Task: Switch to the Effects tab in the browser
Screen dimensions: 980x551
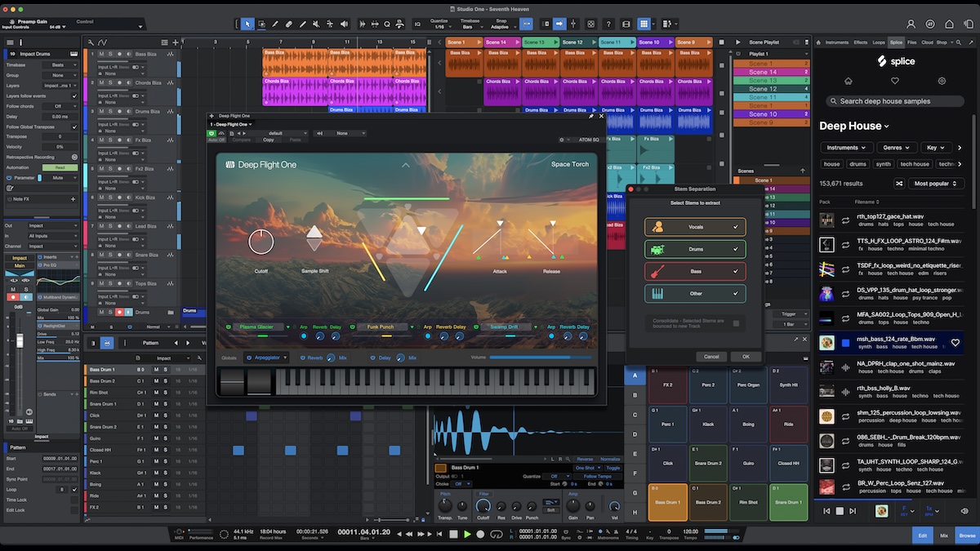Action: (861, 42)
